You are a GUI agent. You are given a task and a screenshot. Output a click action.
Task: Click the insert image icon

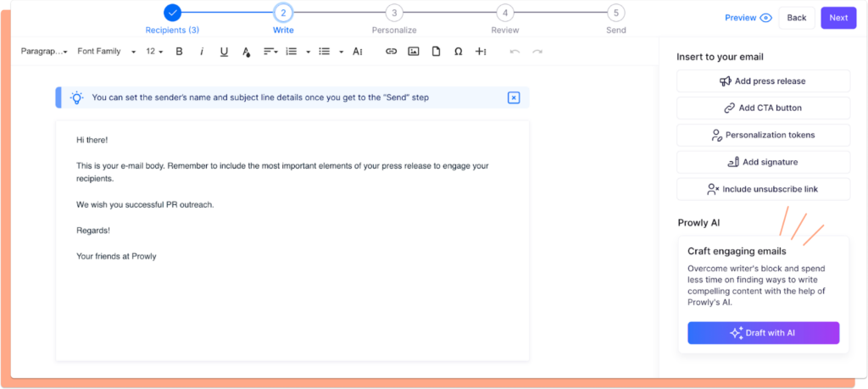tap(414, 52)
